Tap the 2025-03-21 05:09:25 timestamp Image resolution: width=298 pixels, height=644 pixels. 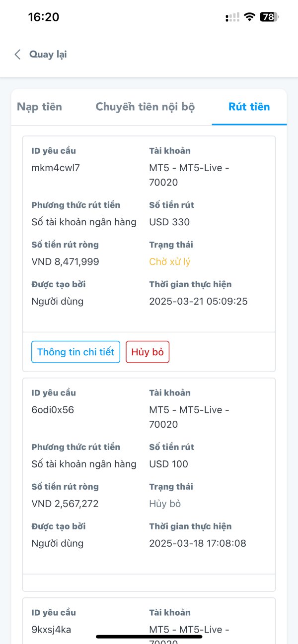pyautogui.click(x=198, y=301)
